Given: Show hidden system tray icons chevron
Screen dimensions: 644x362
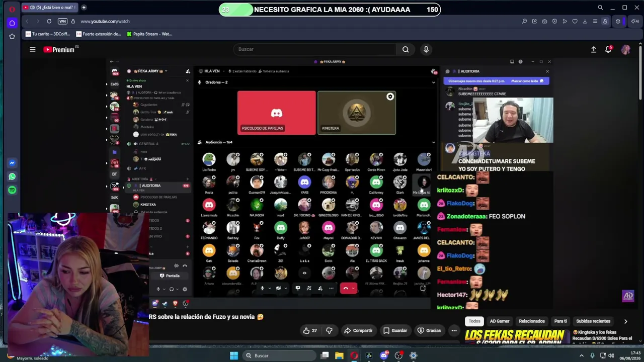Looking at the screenshot, I should [x=582, y=355].
